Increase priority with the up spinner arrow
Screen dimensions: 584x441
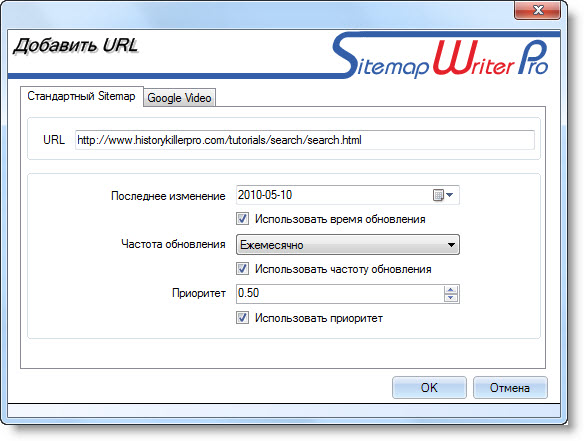click(x=451, y=289)
